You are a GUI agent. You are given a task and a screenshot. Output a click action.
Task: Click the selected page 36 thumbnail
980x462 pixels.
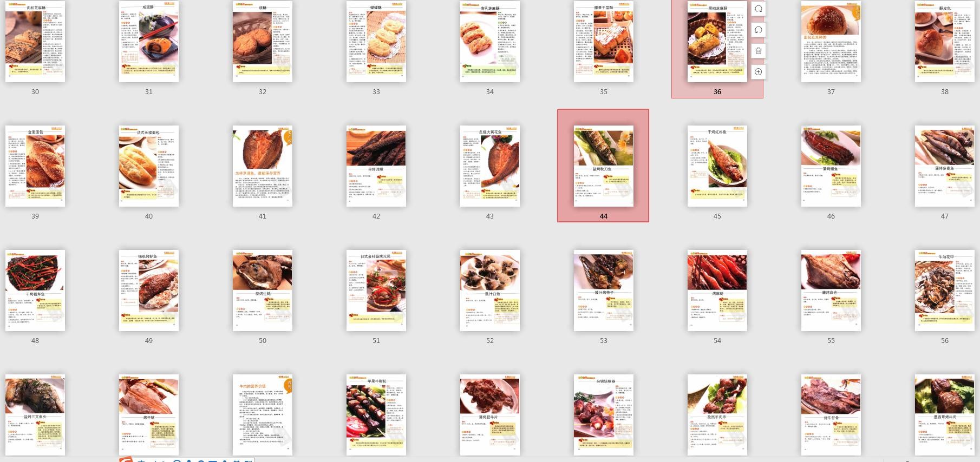click(x=717, y=42)
